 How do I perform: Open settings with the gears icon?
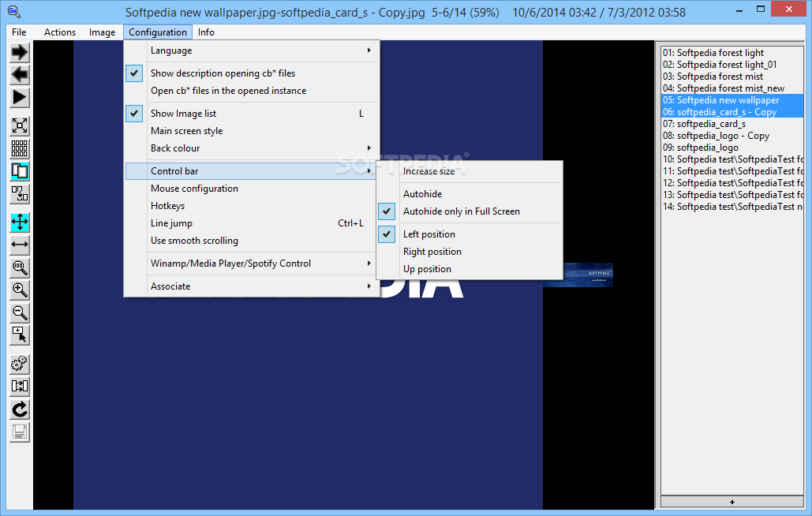20,364
